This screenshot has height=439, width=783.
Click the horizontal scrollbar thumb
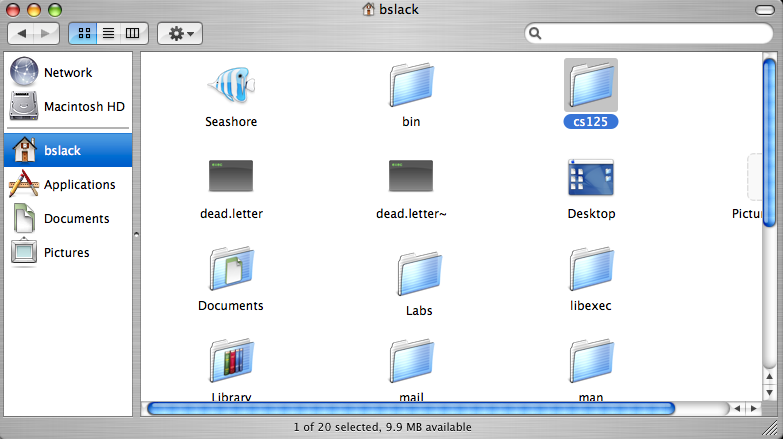410,408
